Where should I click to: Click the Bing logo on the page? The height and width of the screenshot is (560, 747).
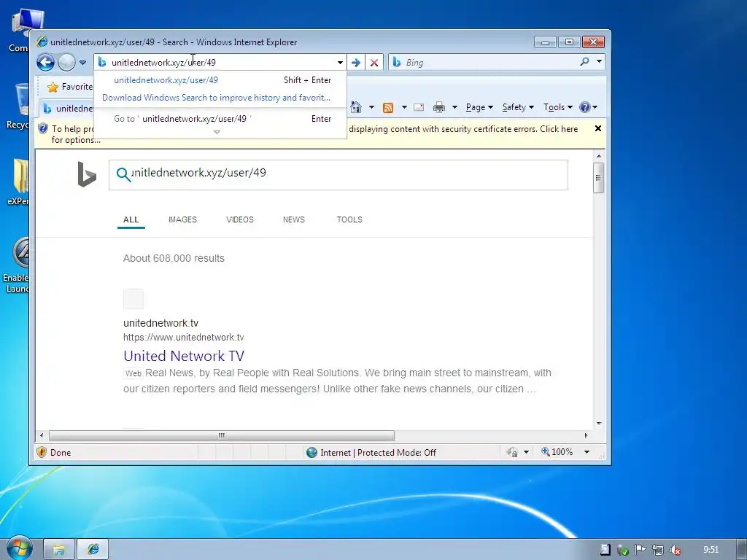point(87,174)
